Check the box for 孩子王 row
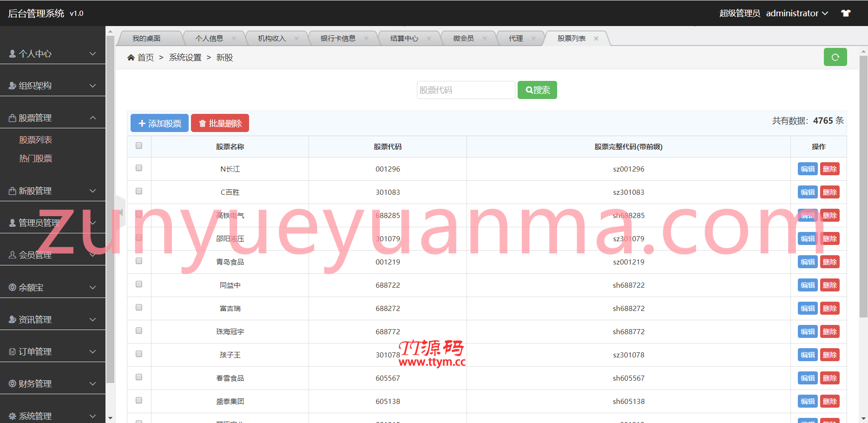This screenshot has width=868, height=423. click(x=139, y=354)
